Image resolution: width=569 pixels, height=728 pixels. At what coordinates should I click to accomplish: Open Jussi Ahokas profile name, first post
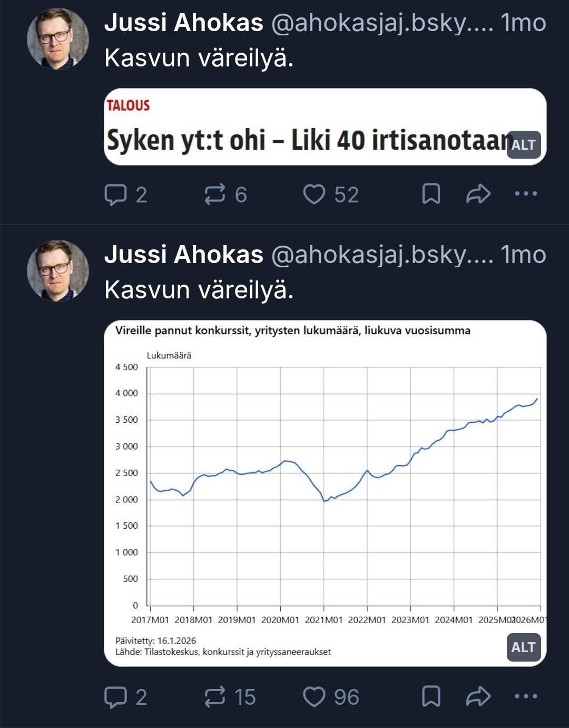pyautogui.click(x=184, y=23)
